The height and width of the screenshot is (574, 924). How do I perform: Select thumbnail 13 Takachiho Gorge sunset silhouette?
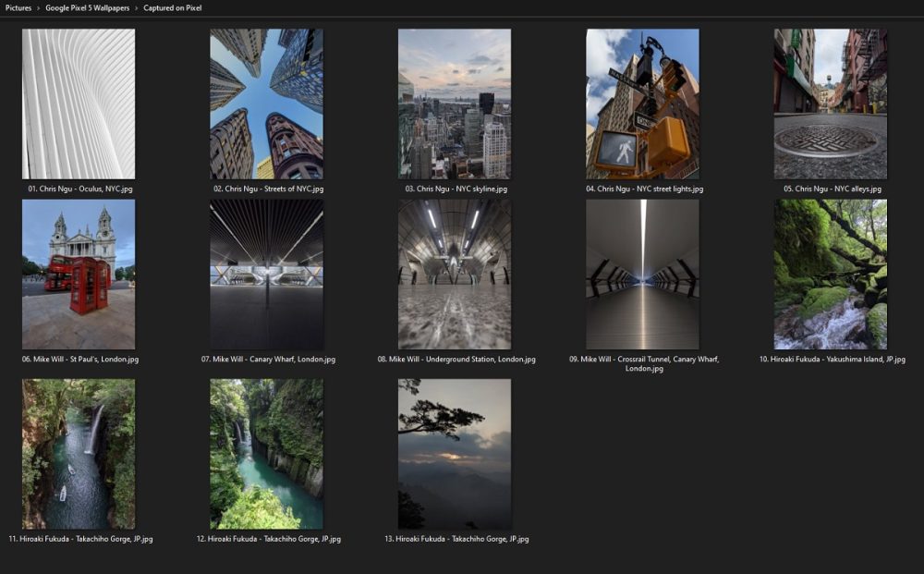coord(454,453)
